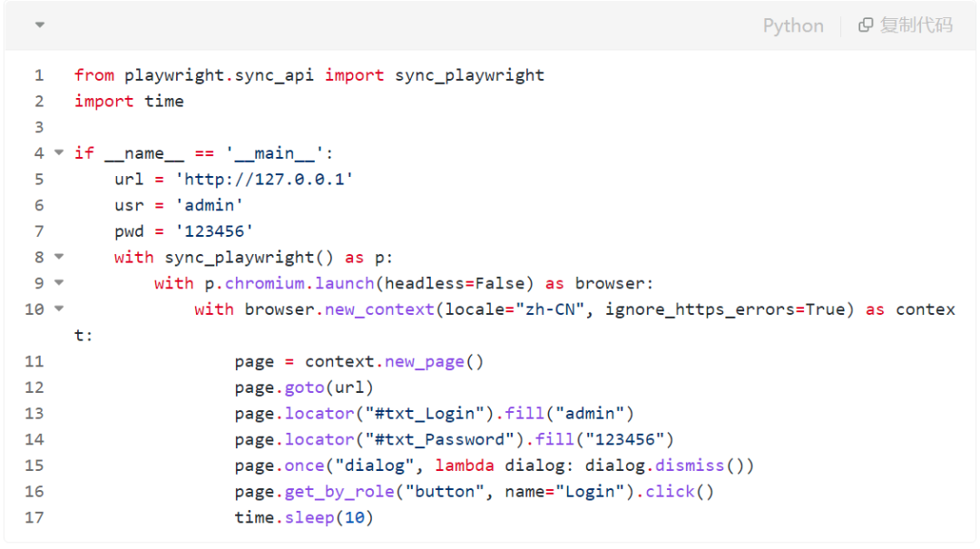Screen dimensions: 980x549
Task: Click time.sleep(10) call
Action: [x=304, y=518]
